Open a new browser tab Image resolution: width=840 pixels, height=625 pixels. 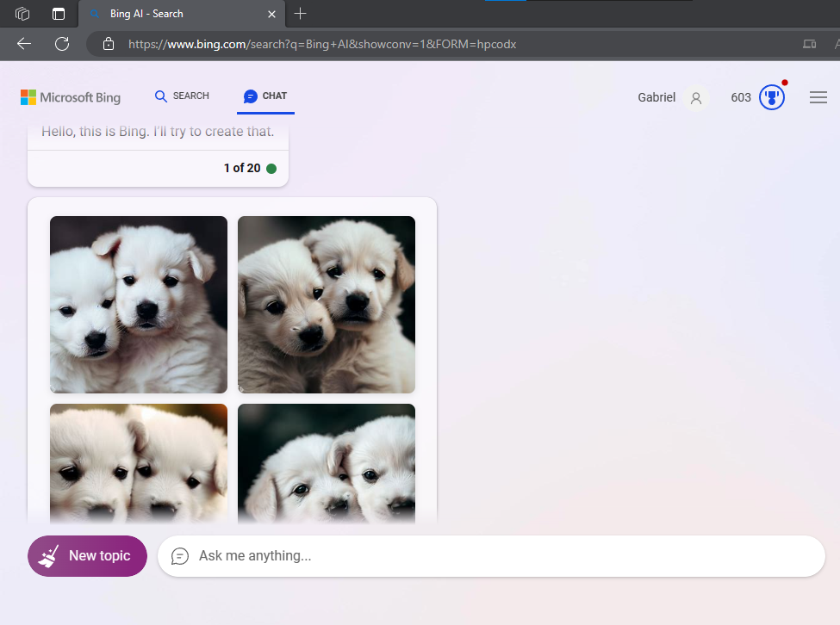(x=300, y=14)
